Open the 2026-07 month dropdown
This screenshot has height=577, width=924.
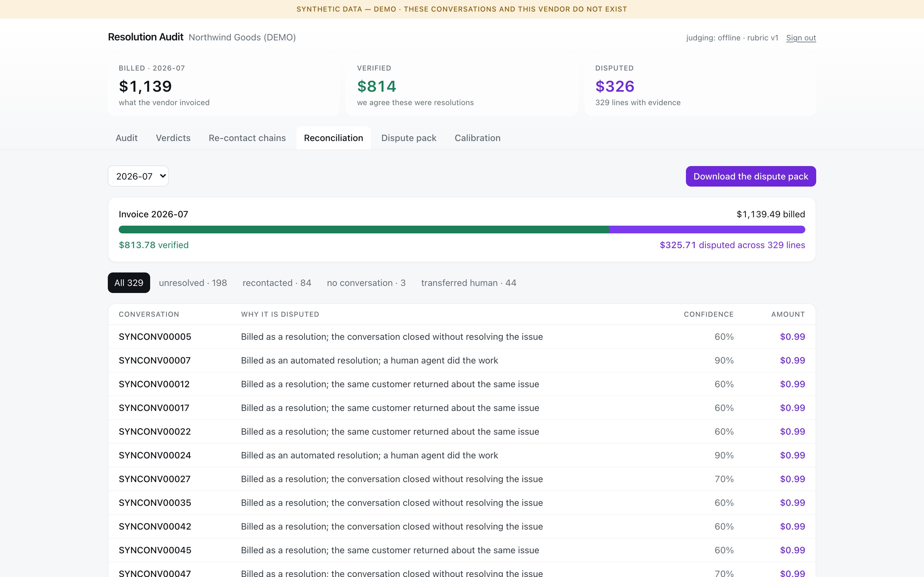pos(138,176)
